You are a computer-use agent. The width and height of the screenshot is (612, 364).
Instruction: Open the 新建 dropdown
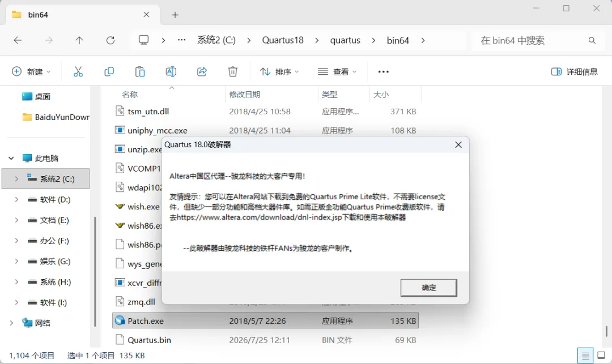coord(31,72)
